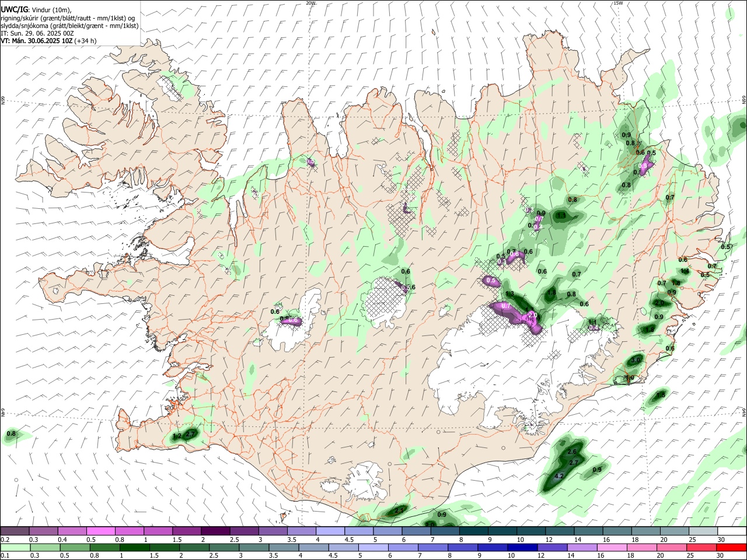The width and height of the screenshot is (747, 560).
Task: Click the '0.2' label on the upper legend
Action: [5, 540]
